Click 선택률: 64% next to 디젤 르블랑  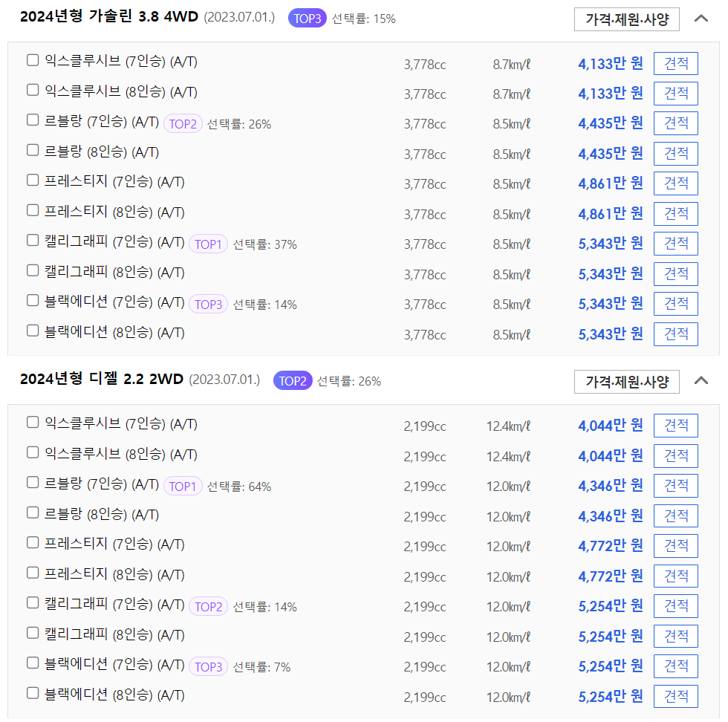(238, 487)
